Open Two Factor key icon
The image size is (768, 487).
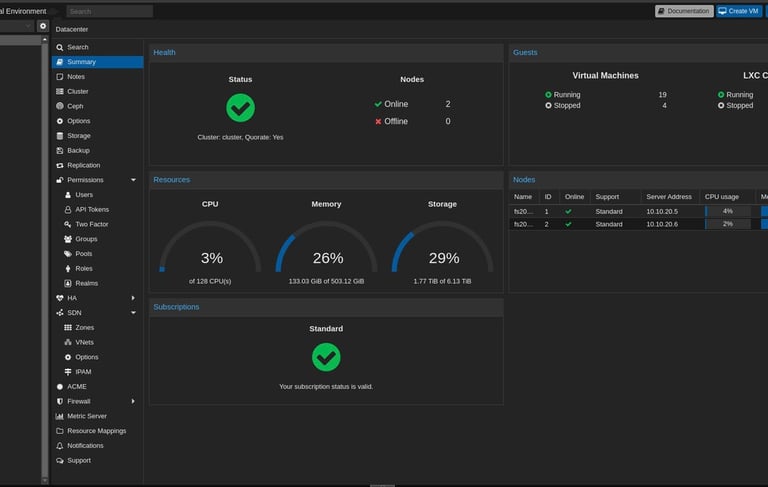[68, 224]
